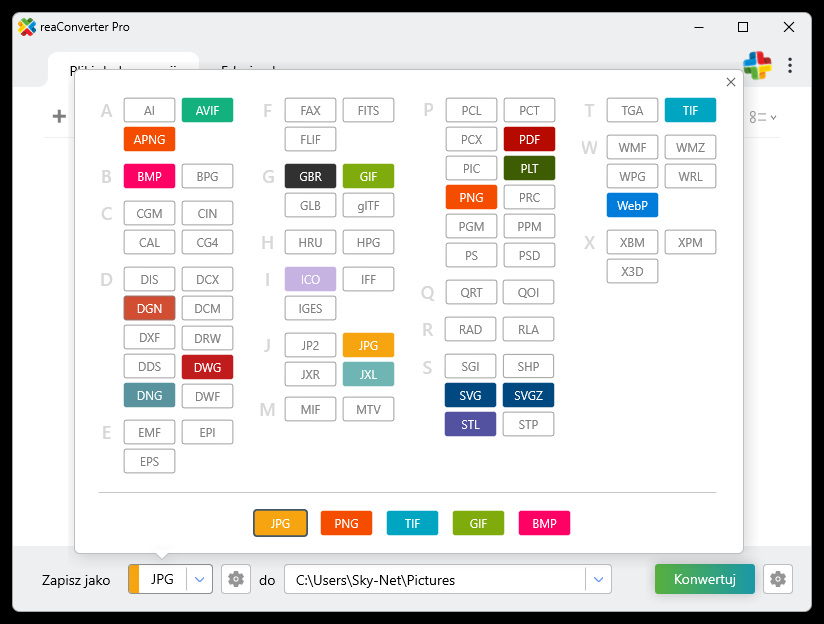Screen dimensions: 824x624
Task: Select the CG4 format
Action: pyautogui.click(x=208, y=242)
